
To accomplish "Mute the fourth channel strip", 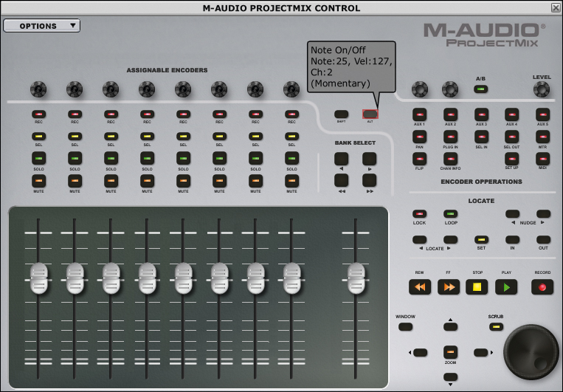I will click(x=147, y=181).
